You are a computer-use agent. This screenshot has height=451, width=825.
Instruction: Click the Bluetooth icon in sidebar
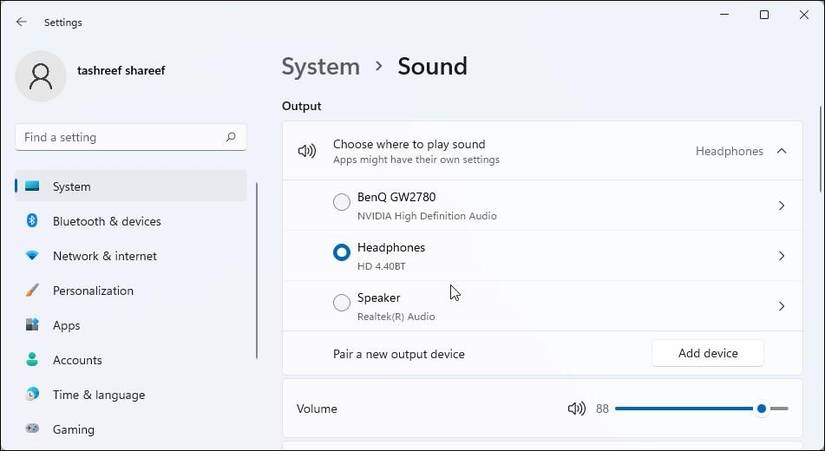32,221
